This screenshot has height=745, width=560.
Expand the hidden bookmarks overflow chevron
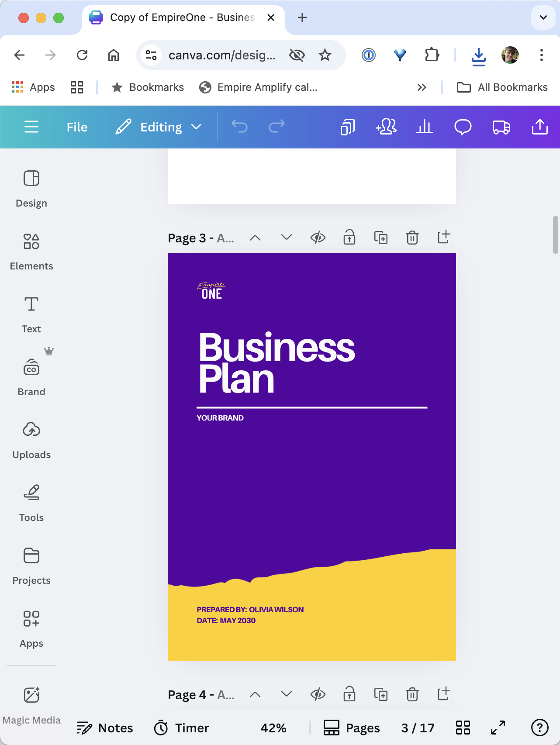422,87
